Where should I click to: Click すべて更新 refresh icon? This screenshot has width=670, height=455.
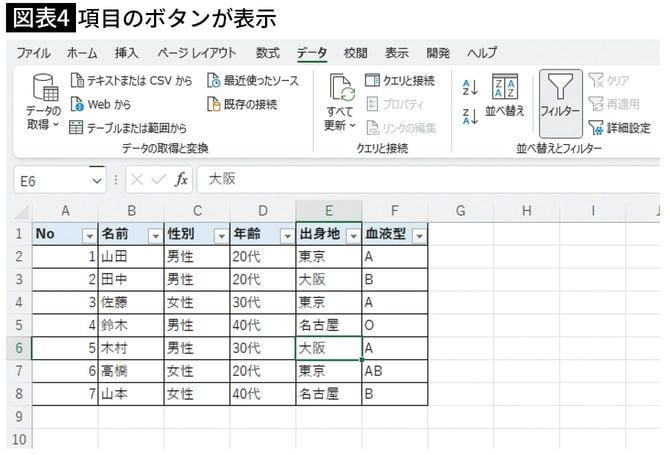[x=342, y=88]
